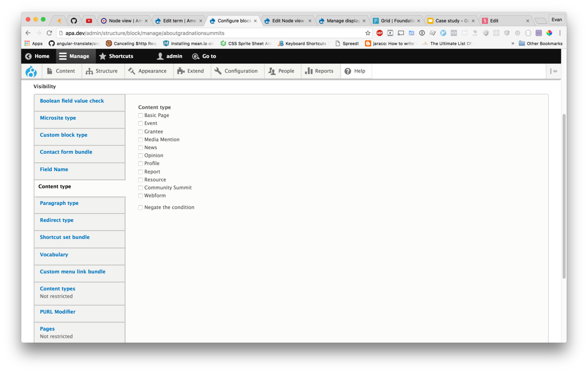Check the Report content type

[x=141, y=172]
